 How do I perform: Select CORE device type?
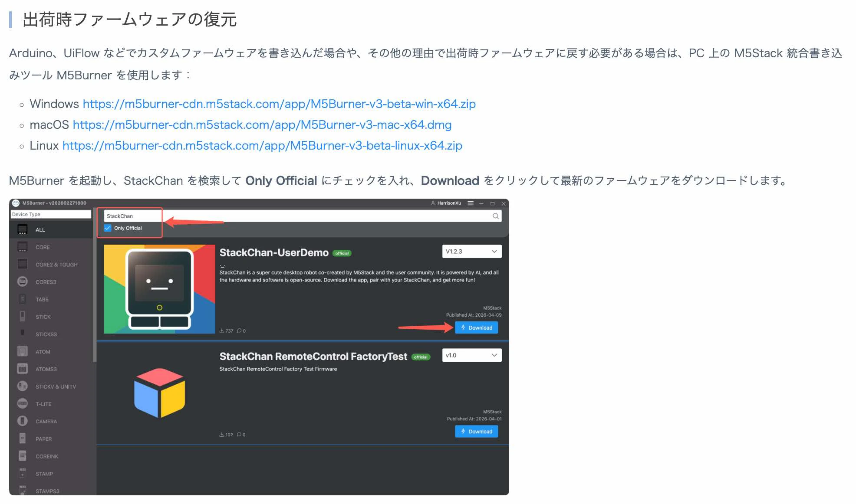point(51,247)
